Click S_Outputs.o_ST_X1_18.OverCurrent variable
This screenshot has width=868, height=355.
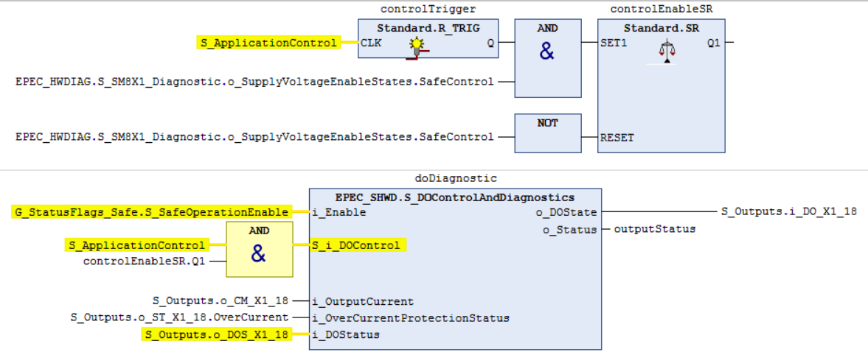click(179, 317)
